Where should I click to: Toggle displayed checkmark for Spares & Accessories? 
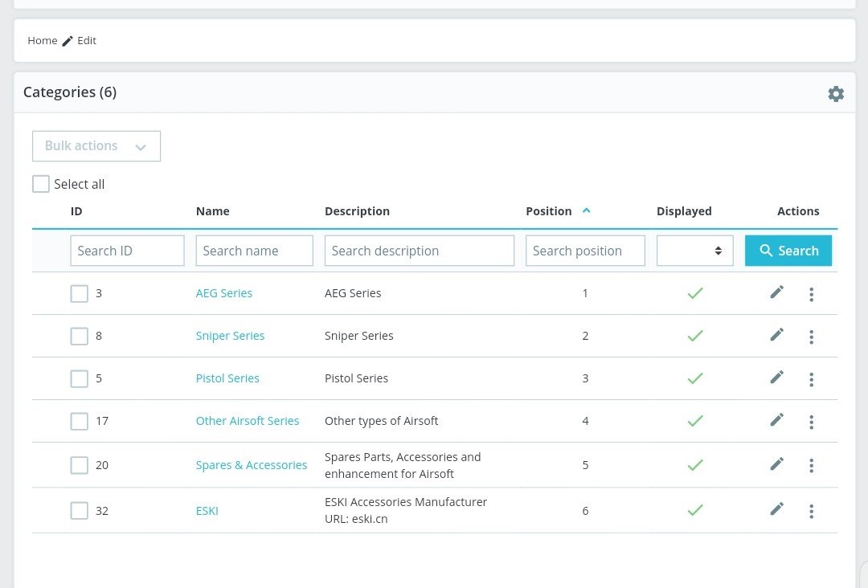pyautogui.click(x=695, y=465)
